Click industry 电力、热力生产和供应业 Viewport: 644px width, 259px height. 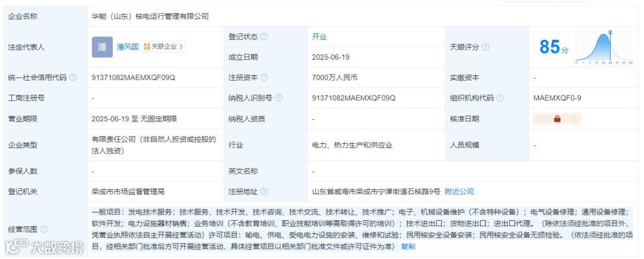click(x=352, y=145)
